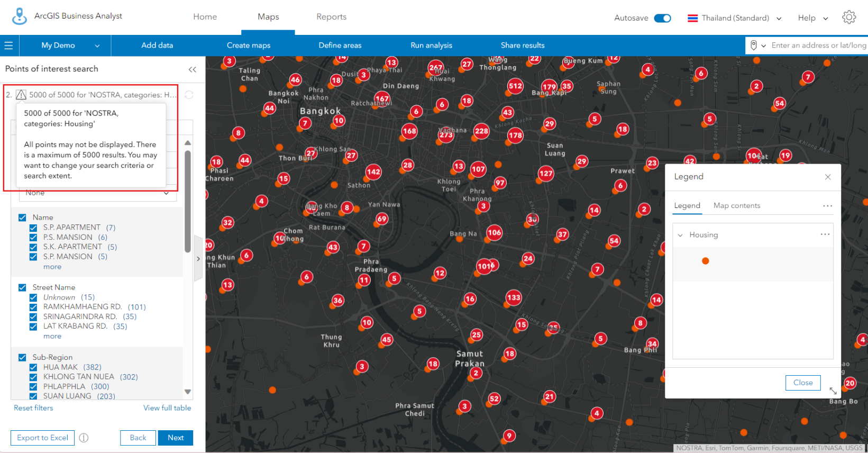Image resolution: width=868 pixels, height=453 pixels.
Task: Click the cluster marker labeled 52
Action: point(494,399)
